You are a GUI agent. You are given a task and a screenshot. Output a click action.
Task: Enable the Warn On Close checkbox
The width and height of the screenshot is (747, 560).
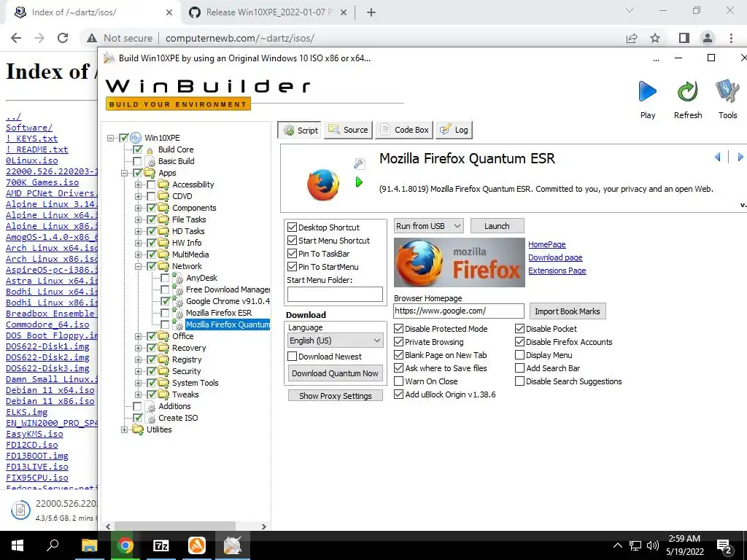click(399, 381)
